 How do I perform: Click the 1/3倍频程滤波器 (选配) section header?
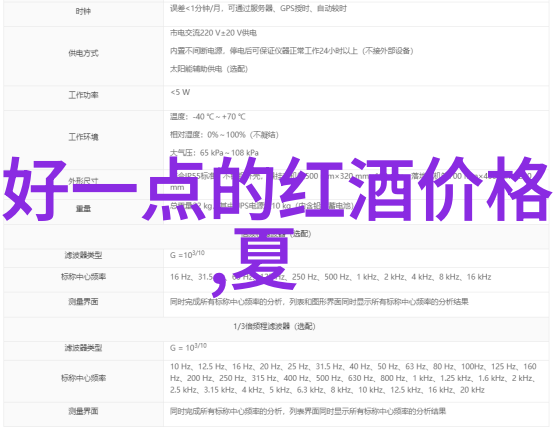pos(274,326)
